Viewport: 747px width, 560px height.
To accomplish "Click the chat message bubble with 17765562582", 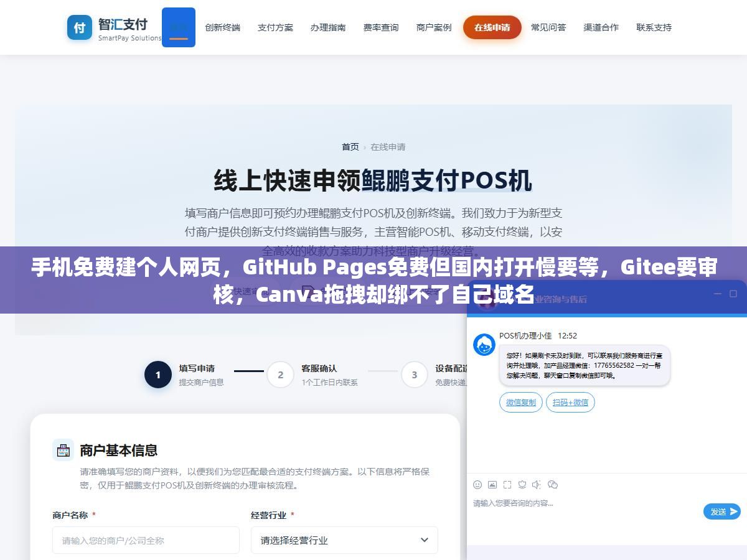I will (585, 366).
